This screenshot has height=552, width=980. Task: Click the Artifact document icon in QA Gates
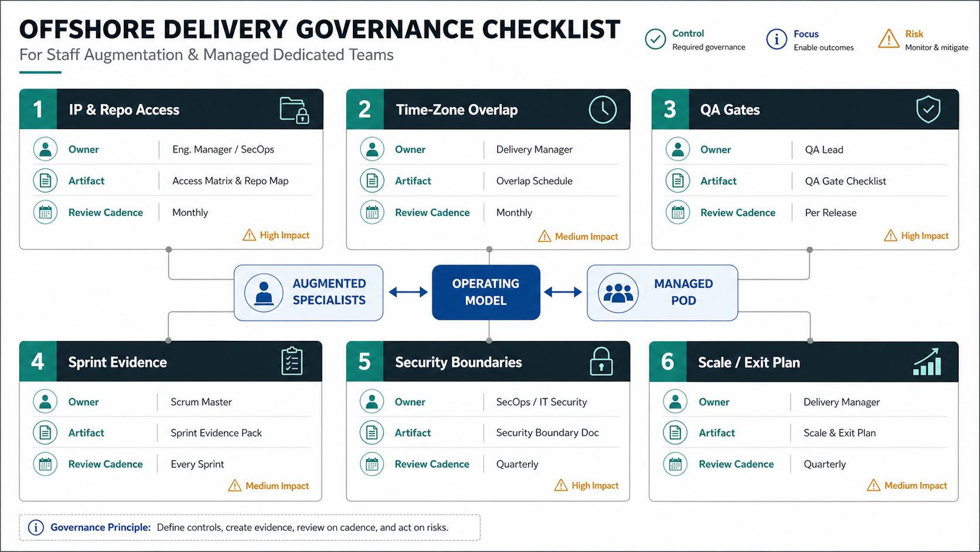pos(678,181)
